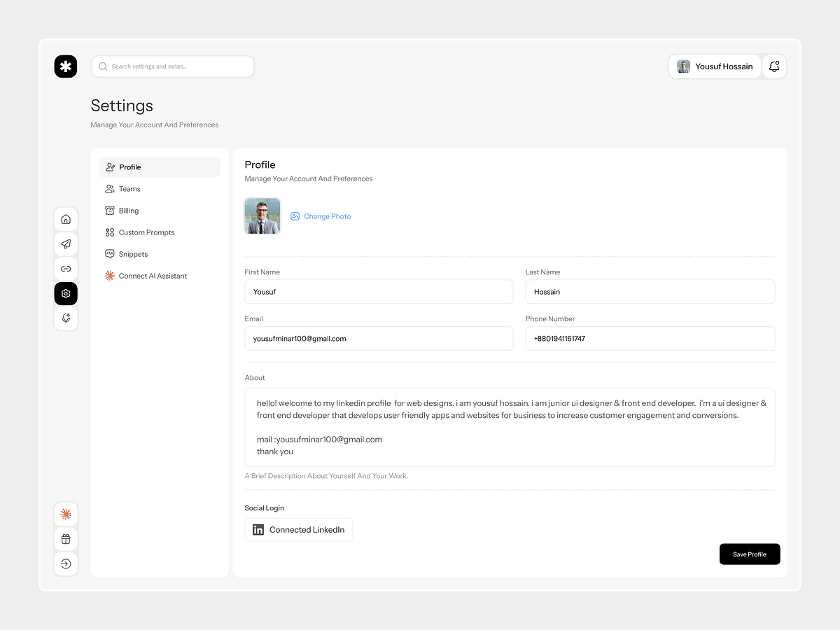Click the logout arrow sidebar icon

66,563
